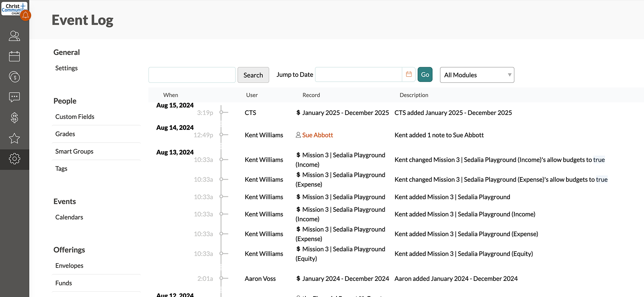Open the Calendar icon in sidebar
This screenshot has height=297, width=644.
14,56
